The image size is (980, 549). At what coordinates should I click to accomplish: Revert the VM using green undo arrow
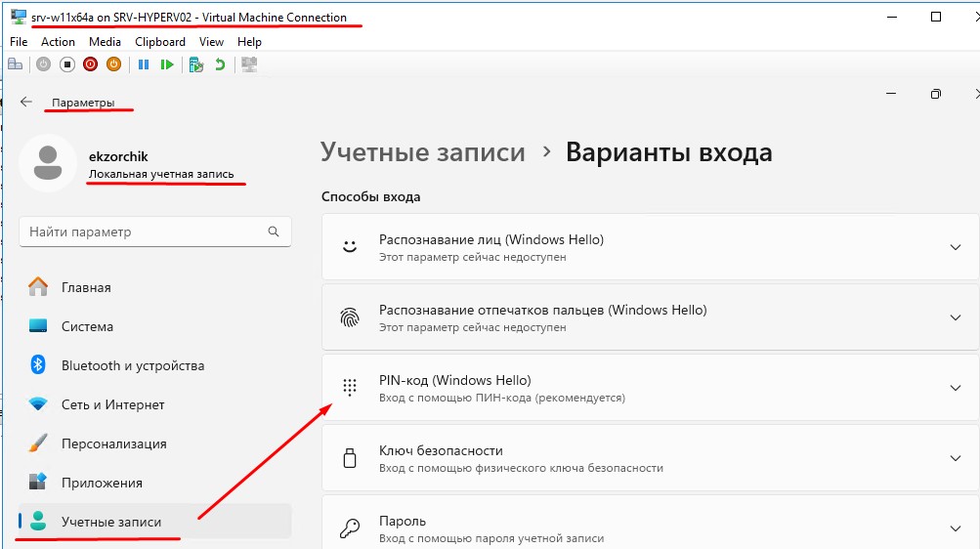click(220, 64)
